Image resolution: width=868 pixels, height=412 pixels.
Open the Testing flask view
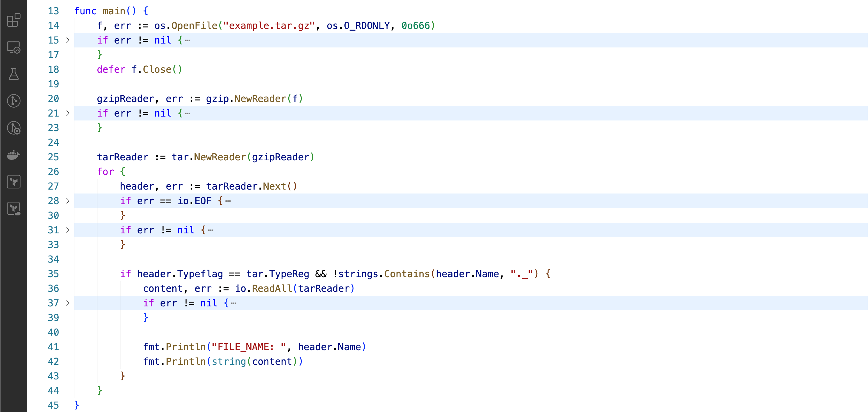(13, 74)
